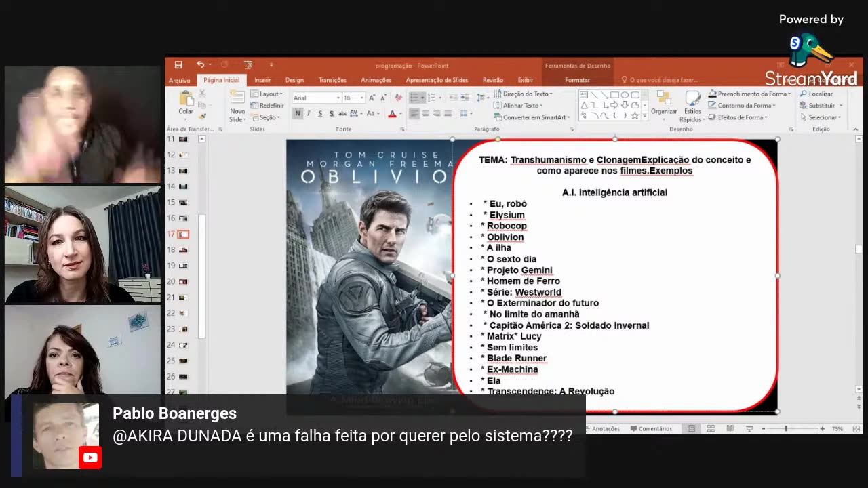The height and width of the screenshot is (488, 868).
Task: Switch to the Animações tab
Action: 376,80
